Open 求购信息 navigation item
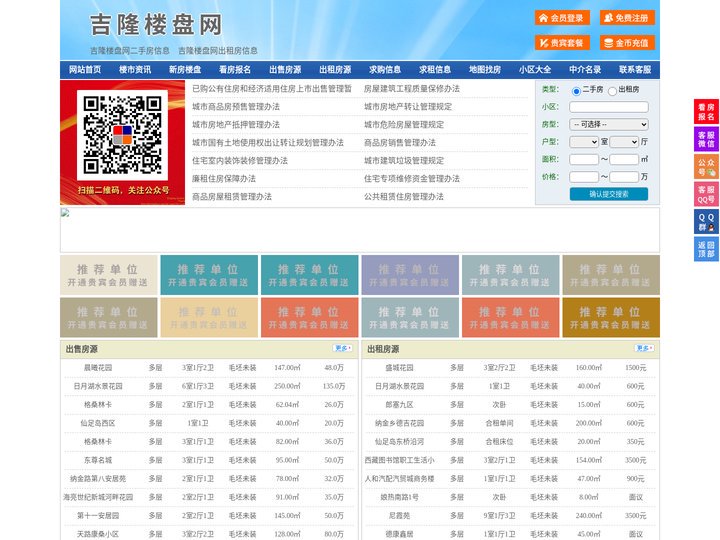This screenshot has height=540, width=720. coord(385,70)
